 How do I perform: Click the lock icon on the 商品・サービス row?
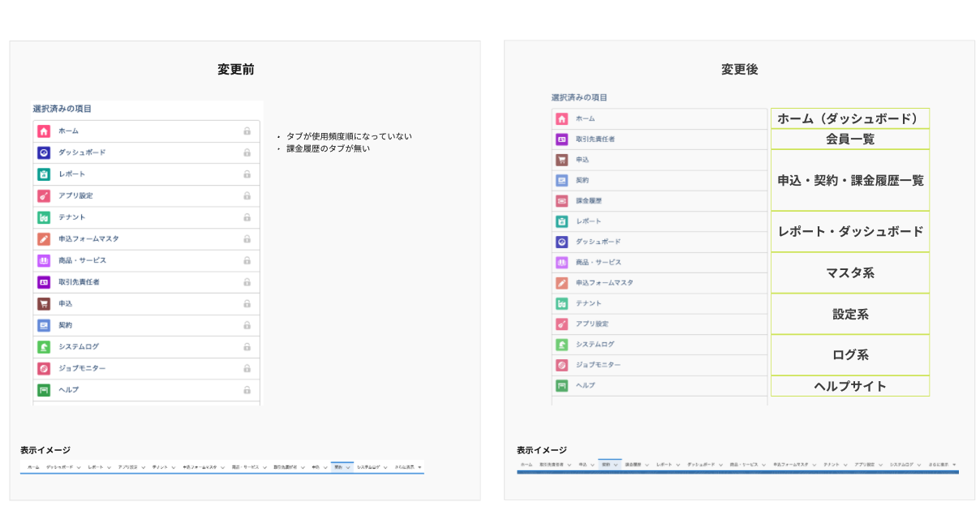(247, 260)
